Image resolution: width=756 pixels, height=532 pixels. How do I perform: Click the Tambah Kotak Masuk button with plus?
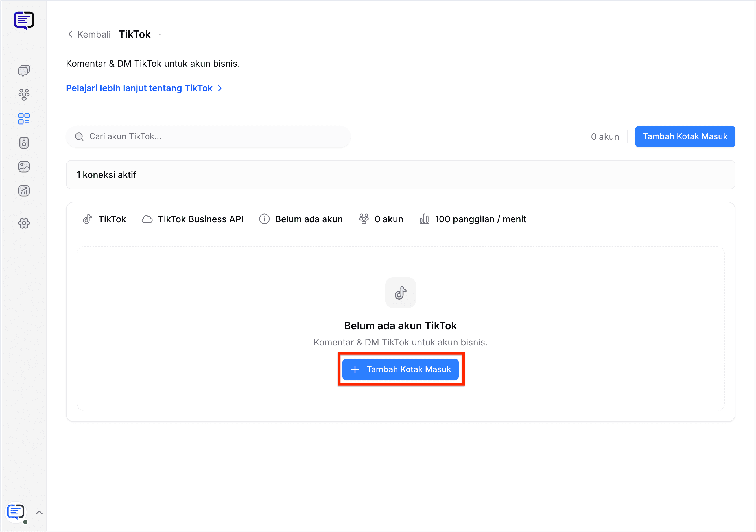tap(400, 369)
